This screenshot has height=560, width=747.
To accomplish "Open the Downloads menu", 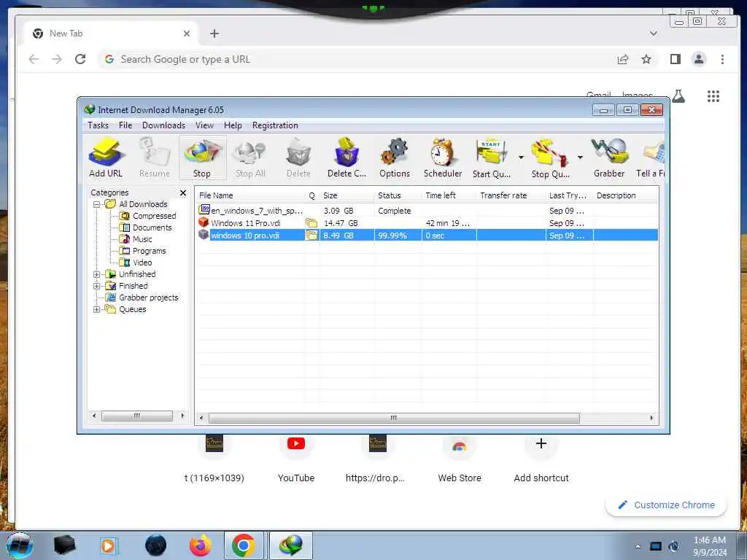I will tap(163, 125).
